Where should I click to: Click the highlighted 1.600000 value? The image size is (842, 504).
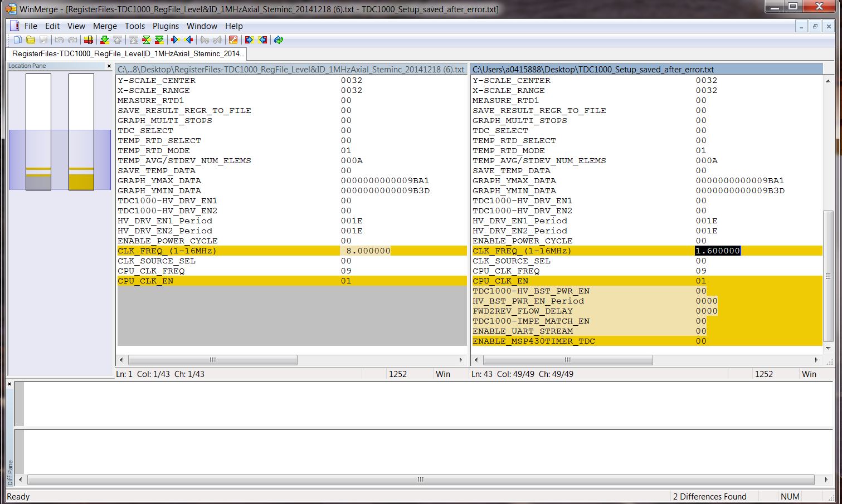click(x=718, y=251)
